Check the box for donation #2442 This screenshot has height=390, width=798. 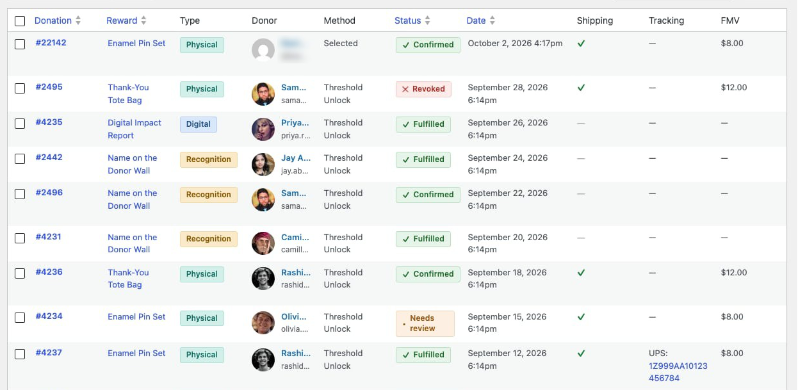click(20, 159)
